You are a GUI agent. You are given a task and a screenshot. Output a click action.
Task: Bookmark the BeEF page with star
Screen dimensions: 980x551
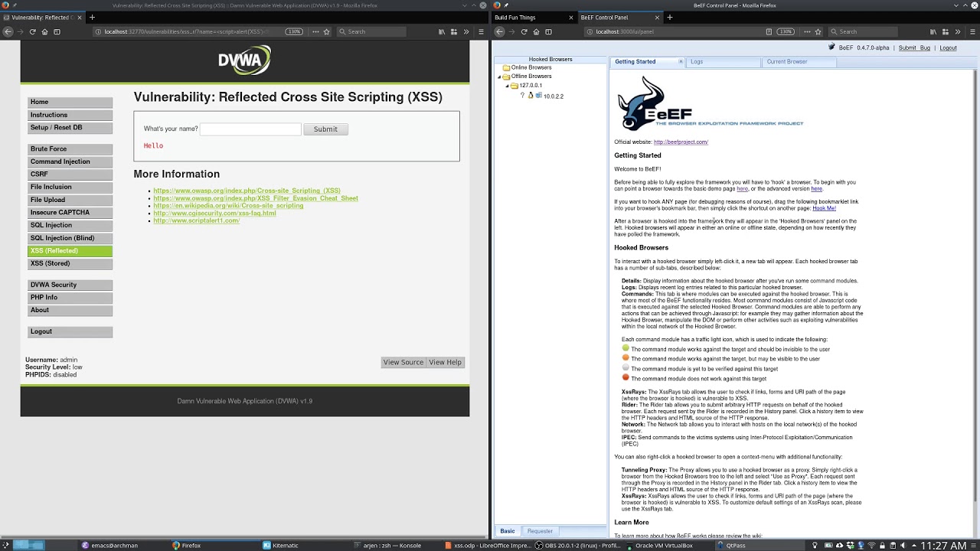(818, 31)
